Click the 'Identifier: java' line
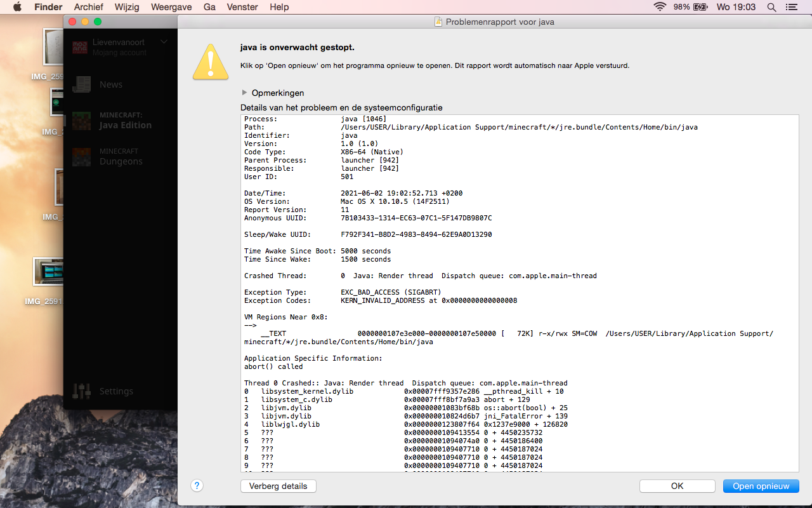Image resolution: width=812 pixels, height=508 pixels. click(x=301, y=135)
